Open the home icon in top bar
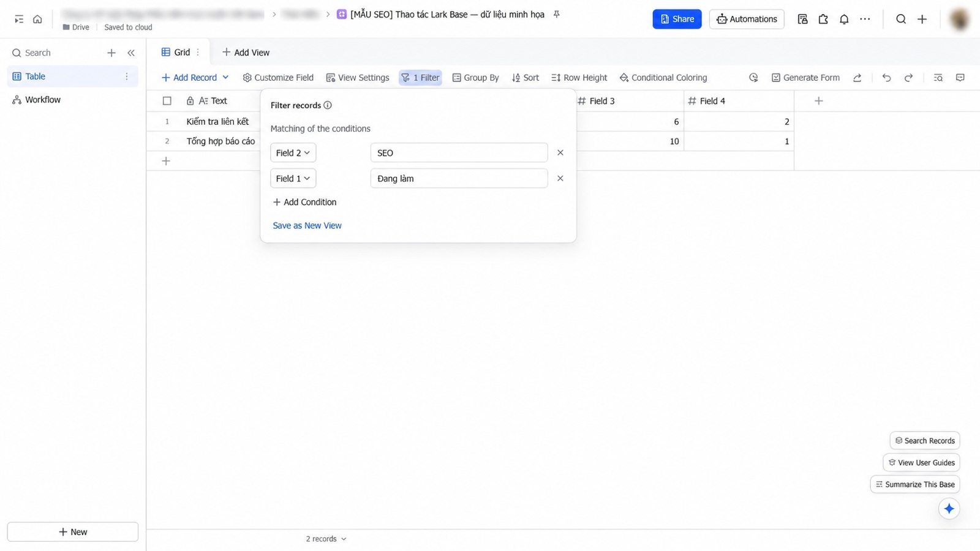980x551 pixels. click(37, 19)
